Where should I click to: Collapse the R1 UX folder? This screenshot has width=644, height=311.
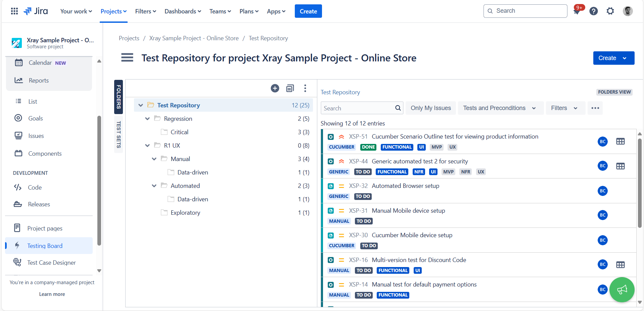click(147, 146)
